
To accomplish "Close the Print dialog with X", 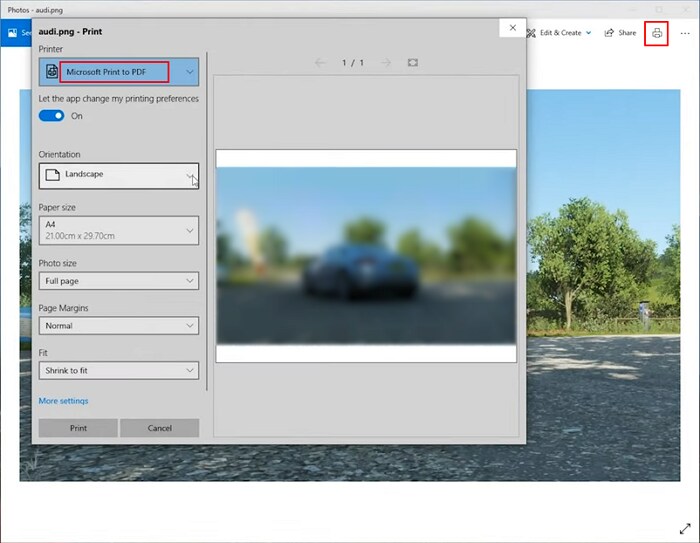I will (x=512, y=28).
